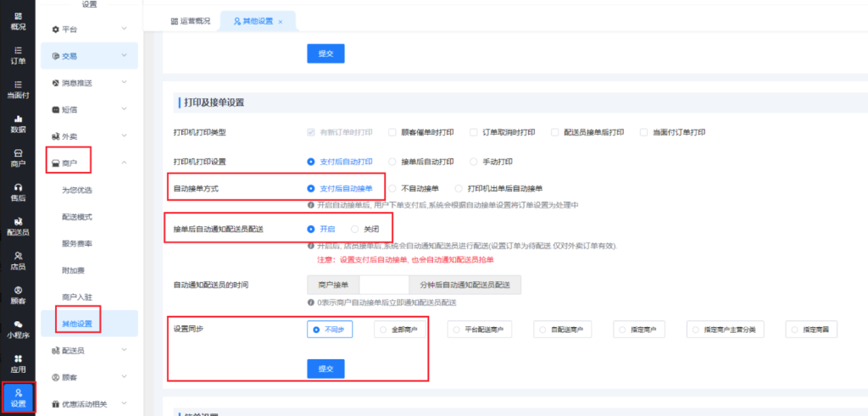The height and width of the screenshot is (416, 868).
Task: Go to 订单 orders in sidebar
Action: tap(17, 55)
